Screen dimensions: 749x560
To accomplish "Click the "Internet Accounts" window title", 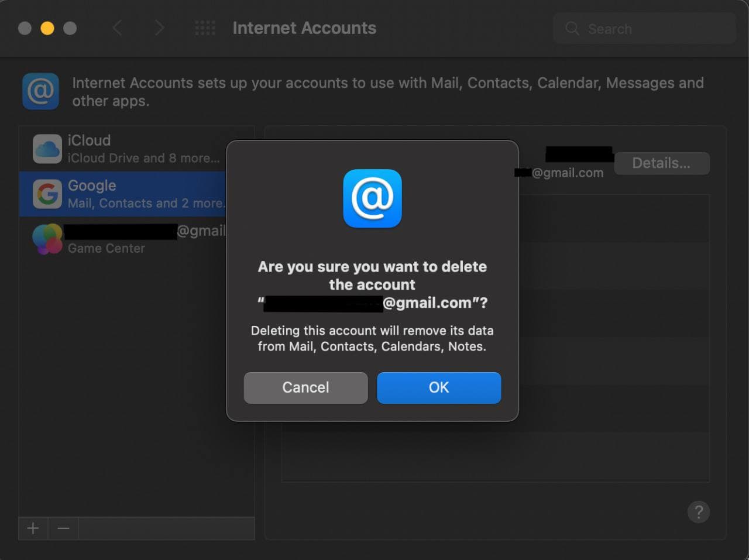I will click(304, 28).
